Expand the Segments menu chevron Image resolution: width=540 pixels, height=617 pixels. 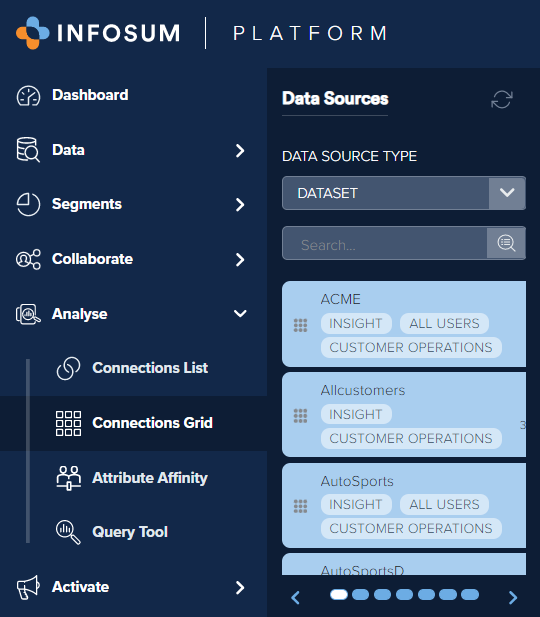[x=240, y=205]
